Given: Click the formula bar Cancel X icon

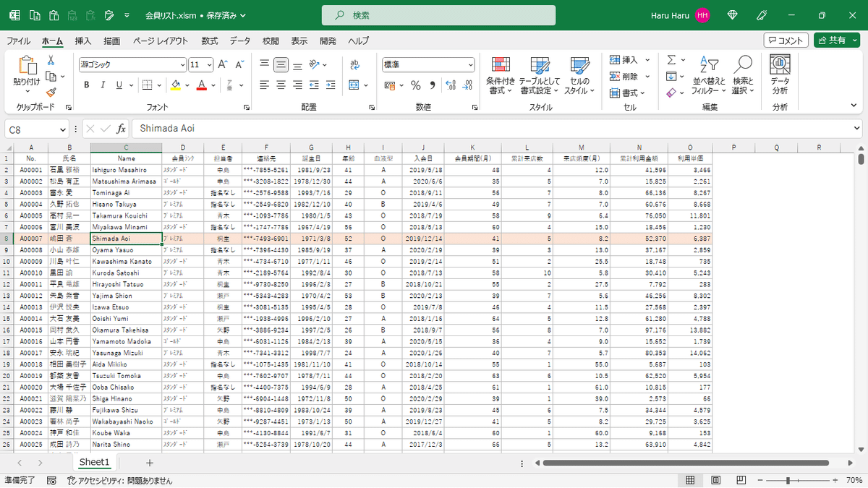Looking at the screenshot, I should [90, 129].
